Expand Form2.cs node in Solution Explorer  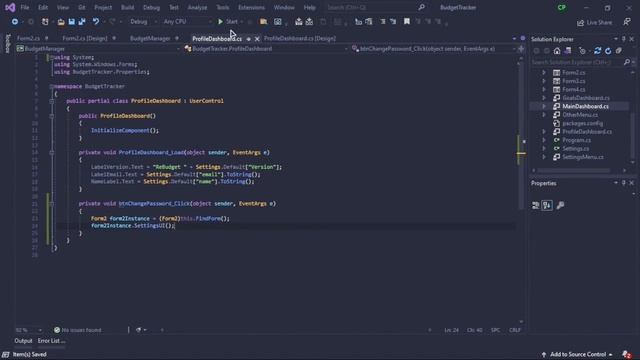pyautogui.click(x=544, y=73)
